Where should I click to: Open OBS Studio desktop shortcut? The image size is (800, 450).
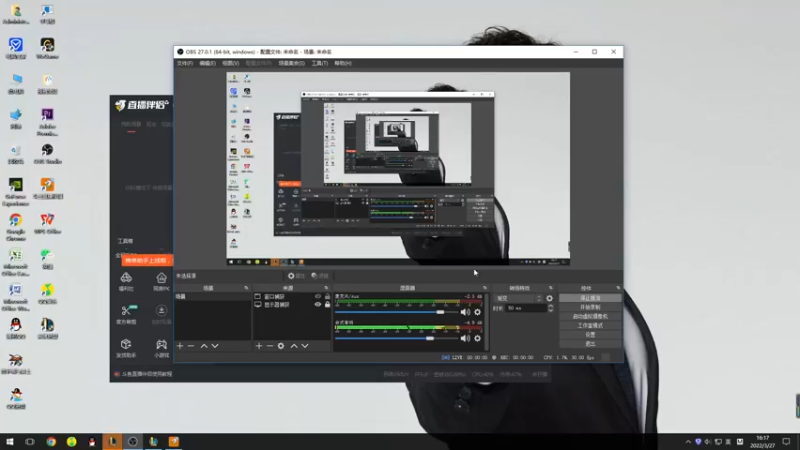click(x=47, y=154)
